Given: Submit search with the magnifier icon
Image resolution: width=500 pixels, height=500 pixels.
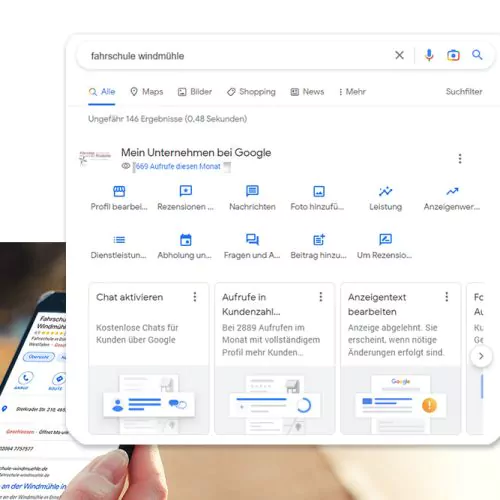Looking at the screenshot, I should pos(477,55).
